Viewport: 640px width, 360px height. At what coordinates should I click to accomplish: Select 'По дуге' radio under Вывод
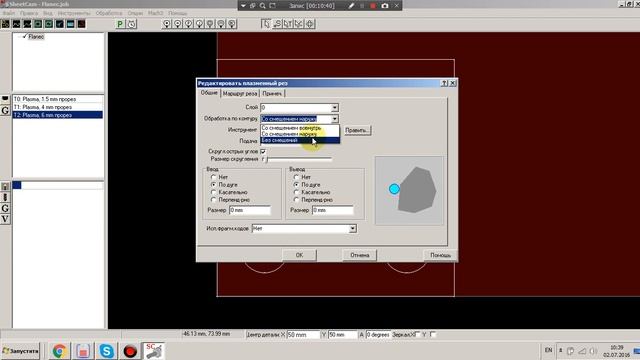[x=297, y=184]
